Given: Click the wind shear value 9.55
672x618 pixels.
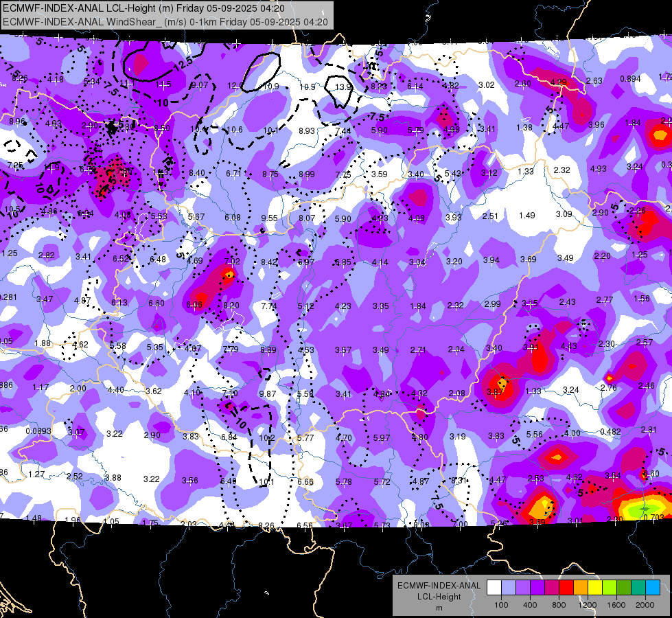Looking at the screenshot, I should 270,218.
